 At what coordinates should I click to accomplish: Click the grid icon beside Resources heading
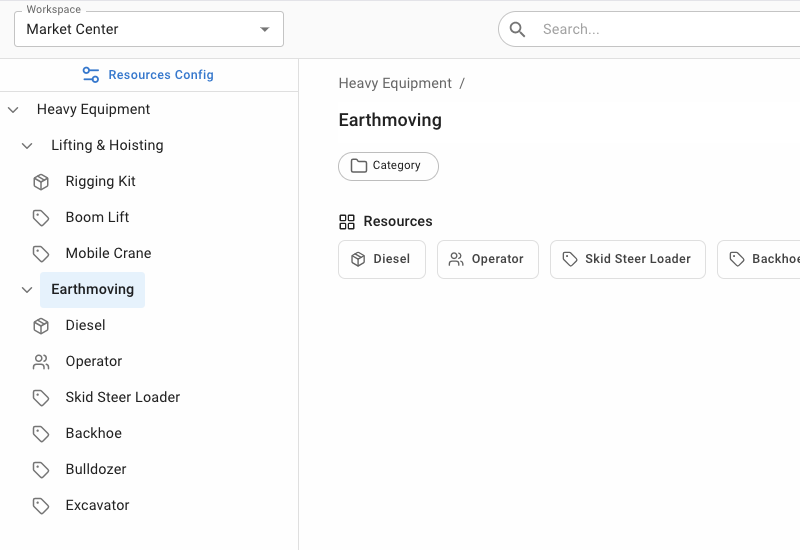347,222
